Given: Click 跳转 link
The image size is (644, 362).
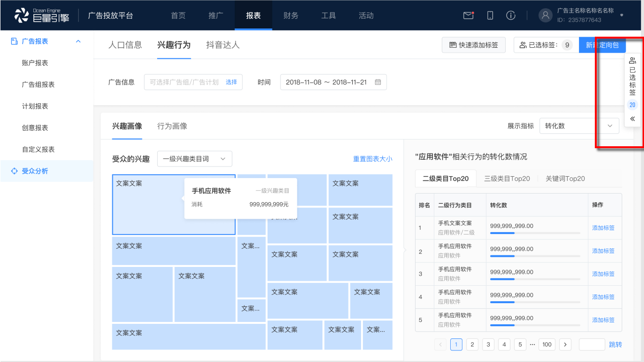Looking at the screenshot, I should click(x=616, y=345).
